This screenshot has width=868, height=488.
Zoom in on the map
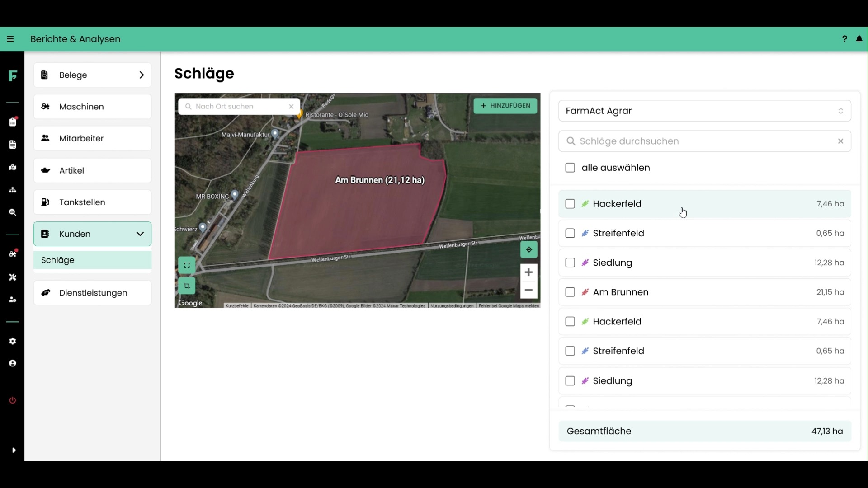pos(528,272)
